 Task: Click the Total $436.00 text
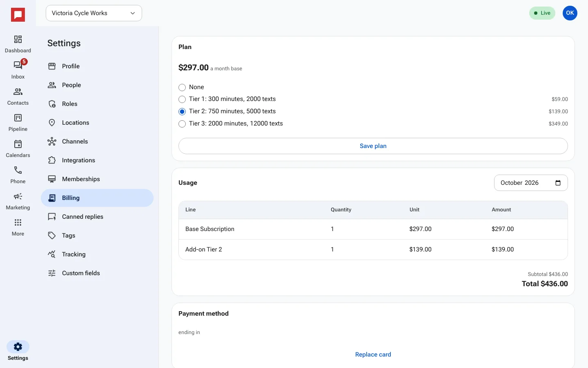(x=545, y=284)
